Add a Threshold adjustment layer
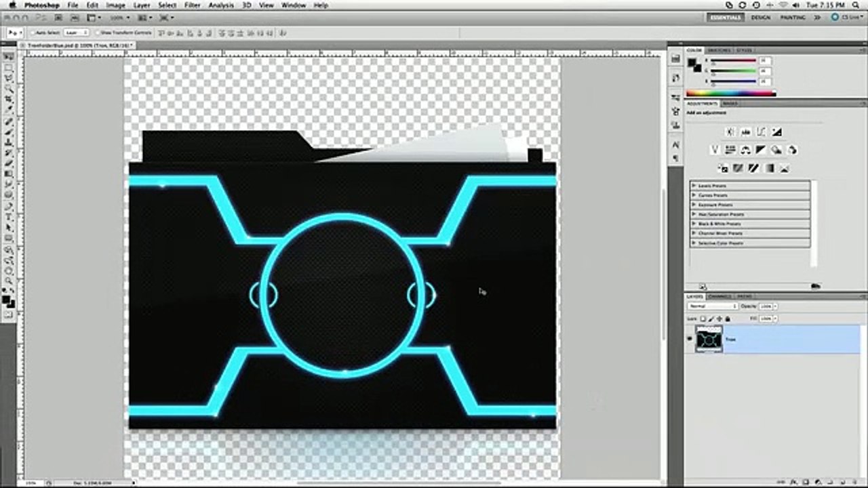The image size is (868, 488). click(753, 168)
